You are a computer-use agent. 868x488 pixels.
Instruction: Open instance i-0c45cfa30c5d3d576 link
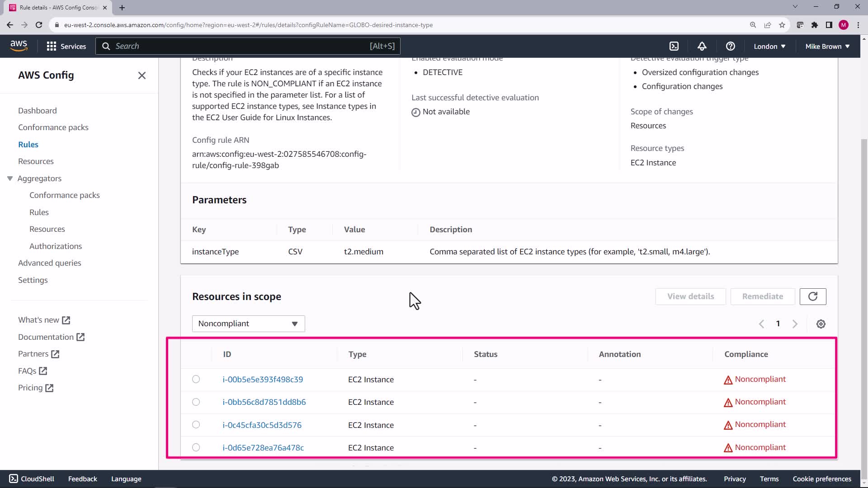(x=262, y=425)
